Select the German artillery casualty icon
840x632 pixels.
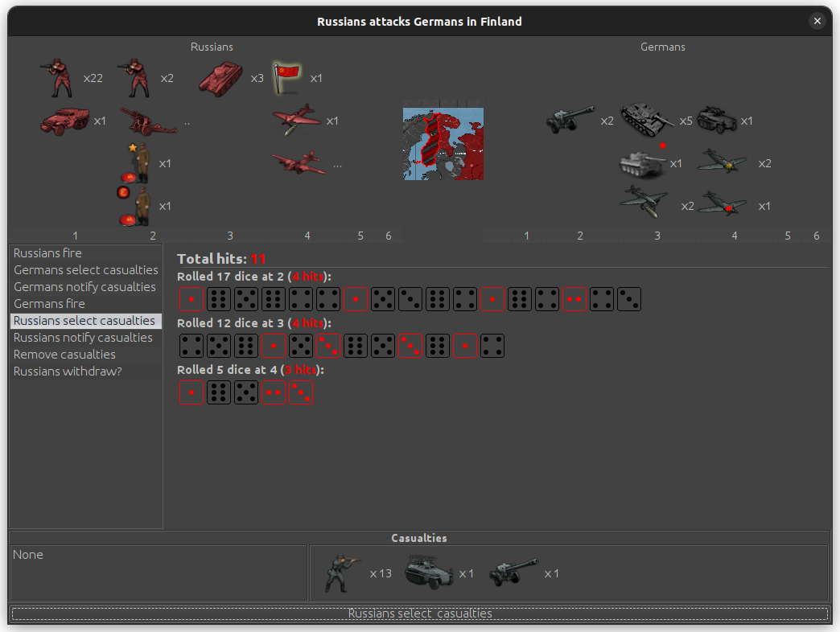(x=513, y=572)
